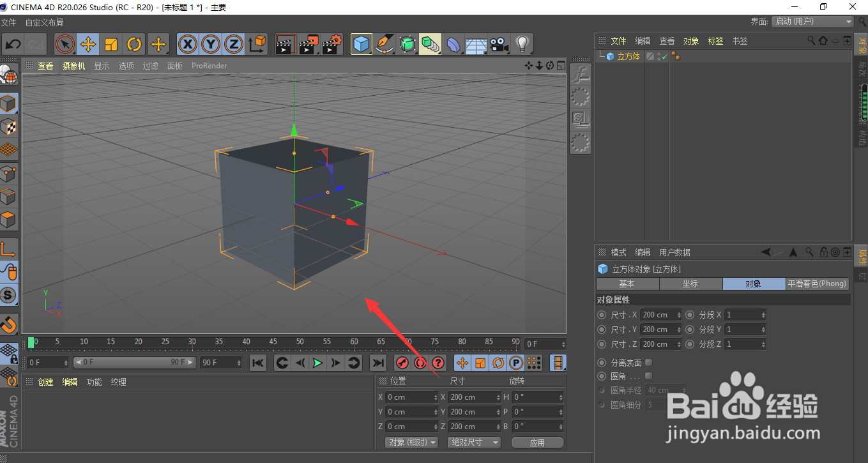Click Render View clapperboard icon

click(x=286, y=44)
